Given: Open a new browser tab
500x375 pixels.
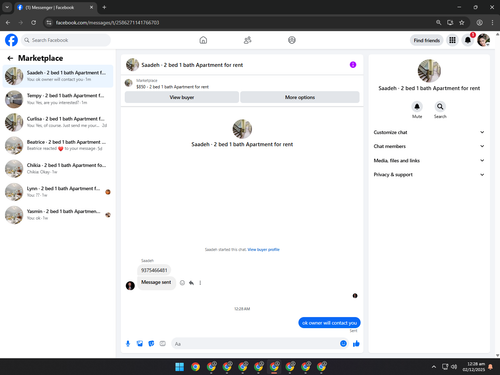Looking at the screenshot, I should [x=104, y=7].
